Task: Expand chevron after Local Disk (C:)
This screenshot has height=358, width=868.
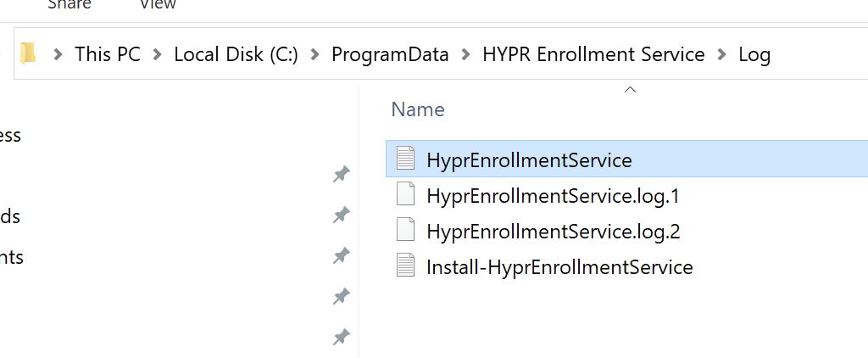Action: (x=315, y=54)
